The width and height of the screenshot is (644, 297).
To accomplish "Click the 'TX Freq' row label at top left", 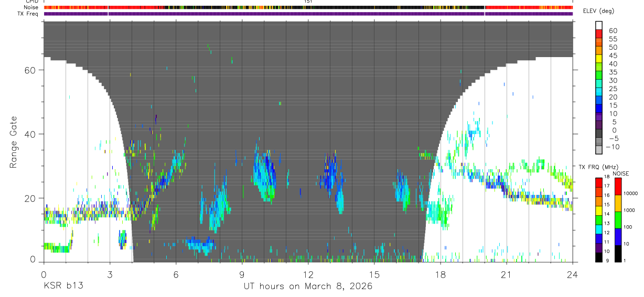I will click(29, 13).
